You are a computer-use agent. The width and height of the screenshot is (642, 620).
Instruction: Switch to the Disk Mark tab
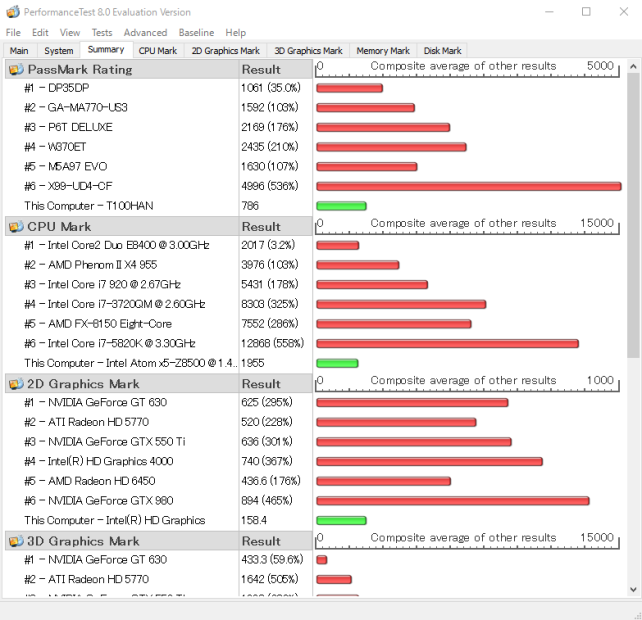pos(442,51)
